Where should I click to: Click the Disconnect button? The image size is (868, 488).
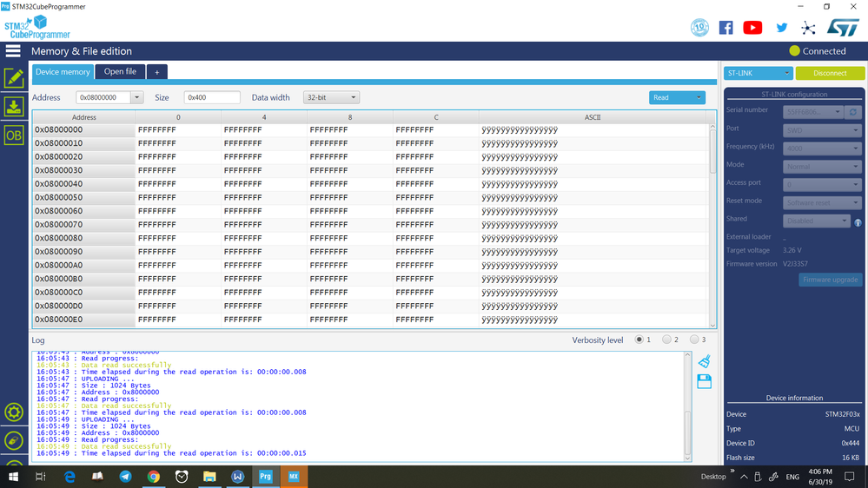[830, 73]
